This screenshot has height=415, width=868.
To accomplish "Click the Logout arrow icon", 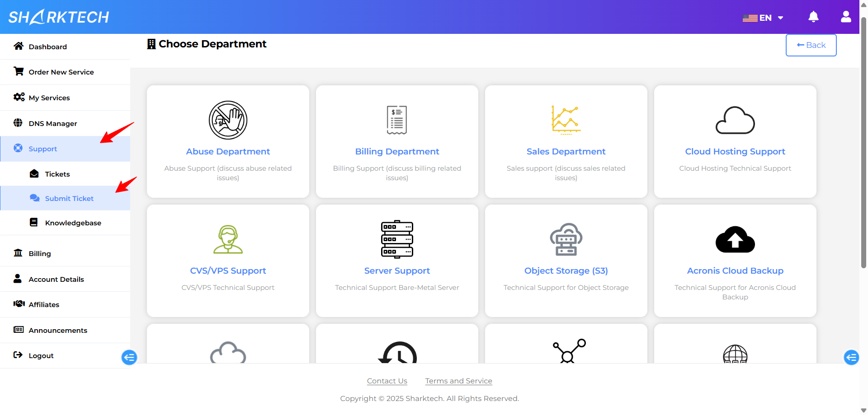I will [18, 355].
